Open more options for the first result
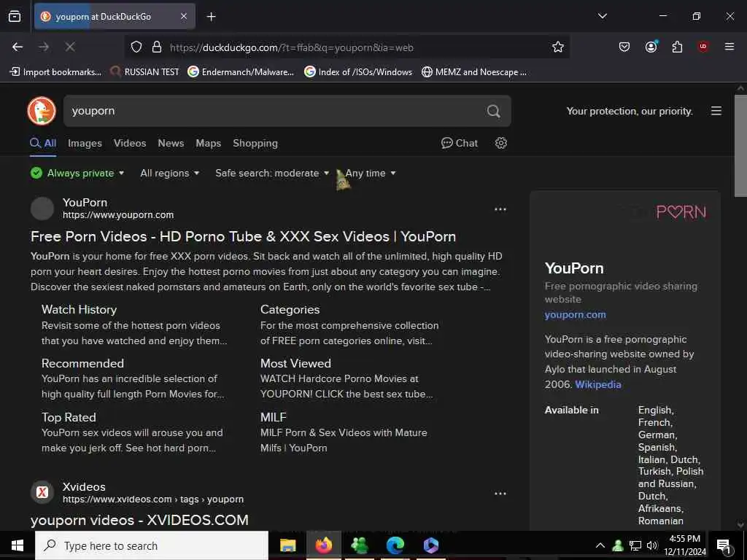This screenshot has height=560, width=747. click(x=500, y=209)
